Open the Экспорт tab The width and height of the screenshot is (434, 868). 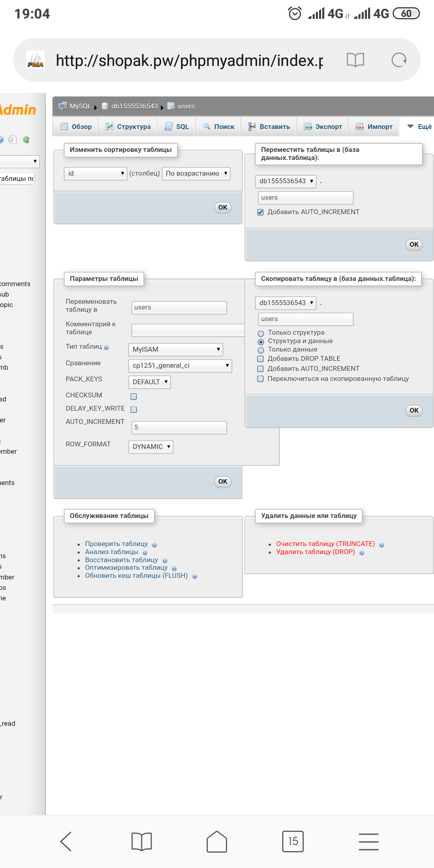tap(323, 127)
